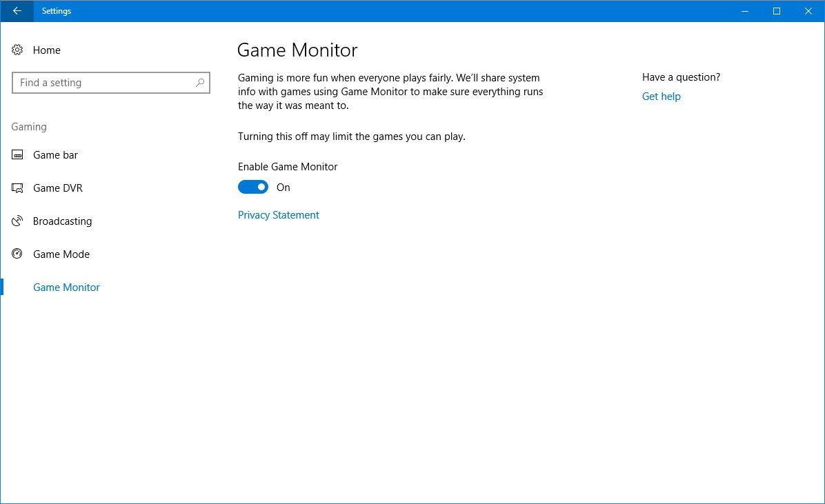
Task: Click the magnifier icon in search box
Action: [x=199, y=83]
